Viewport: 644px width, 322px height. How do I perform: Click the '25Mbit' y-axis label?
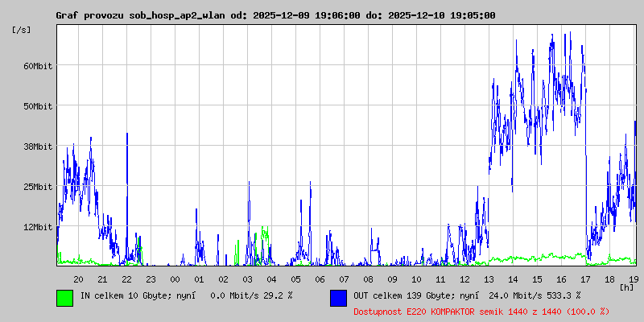38,187
